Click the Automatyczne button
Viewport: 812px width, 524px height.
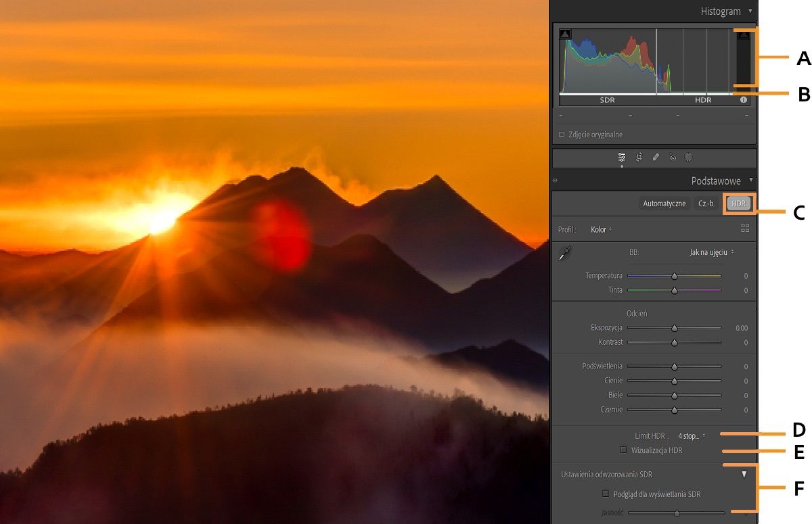[664, 204]
